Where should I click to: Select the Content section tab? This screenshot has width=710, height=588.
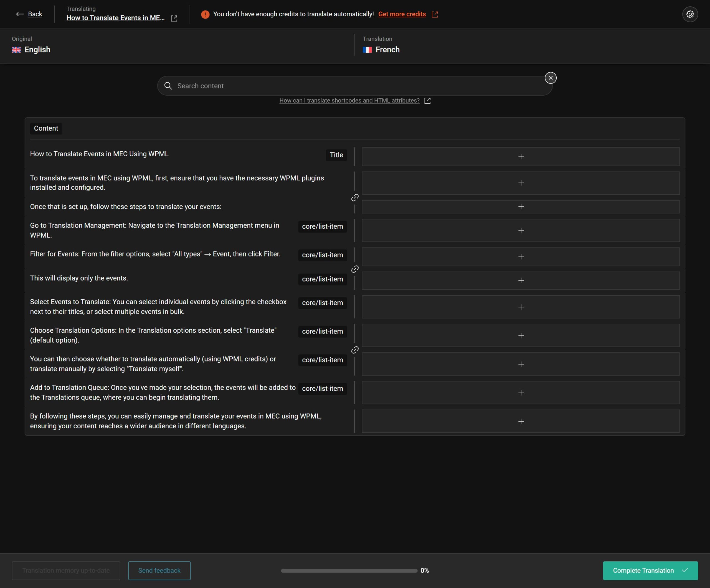pos(46,128)
